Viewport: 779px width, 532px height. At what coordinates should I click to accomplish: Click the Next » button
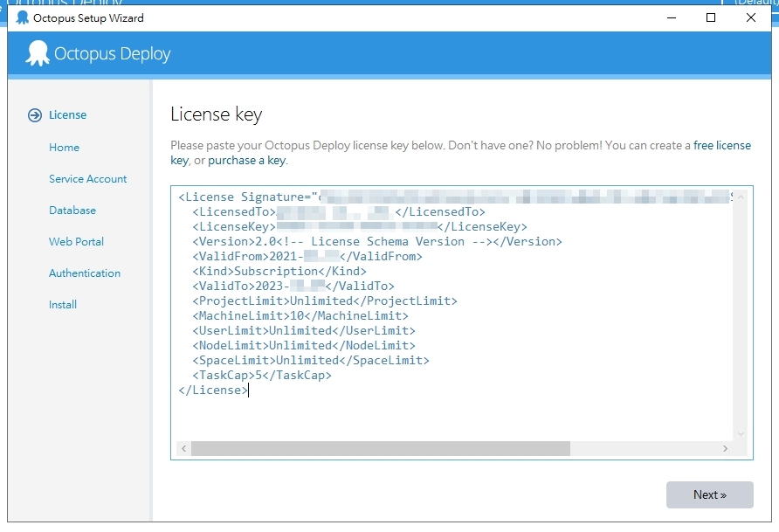(x=709, y=494)
